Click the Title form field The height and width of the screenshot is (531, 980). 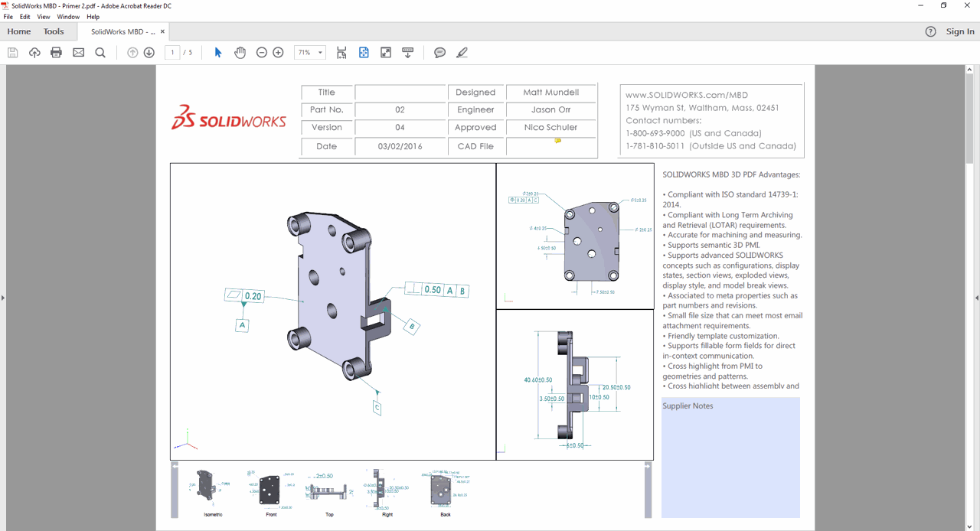point(400,93)
